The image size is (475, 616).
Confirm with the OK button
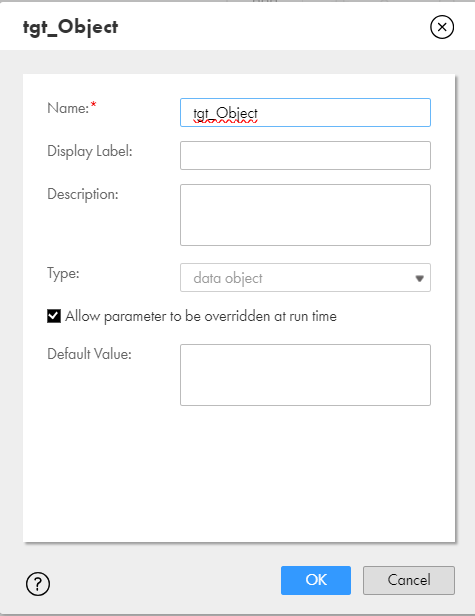click(x=316, y=580)
